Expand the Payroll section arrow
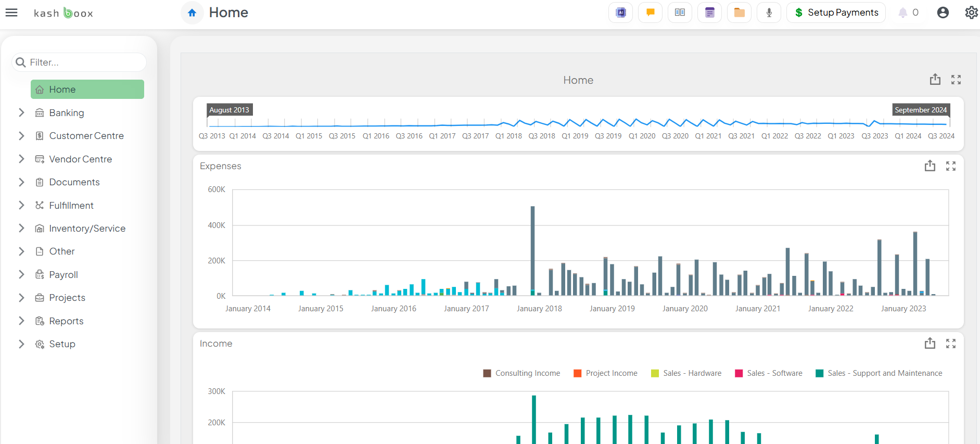Image resolution: width=980 pixels, height=444 pixels. pyautogui.click(x=21, y=274)
